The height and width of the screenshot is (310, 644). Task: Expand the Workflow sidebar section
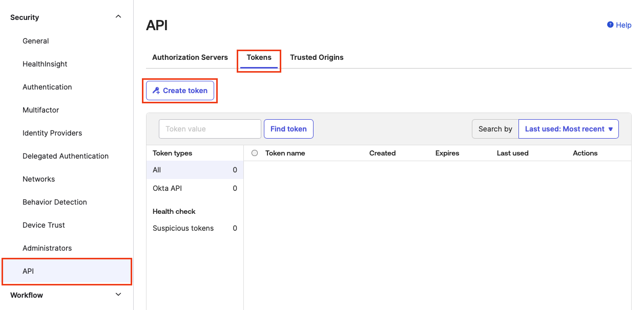(x=118, y=295)
